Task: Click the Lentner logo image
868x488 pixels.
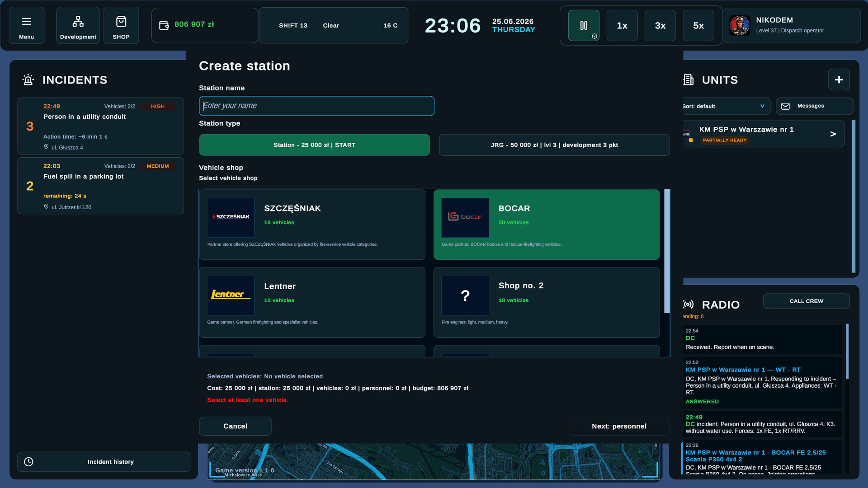Action: click(231, 295)
